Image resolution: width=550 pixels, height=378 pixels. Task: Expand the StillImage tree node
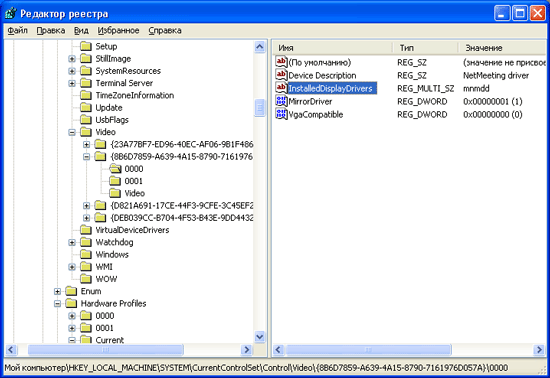(72, 59)
